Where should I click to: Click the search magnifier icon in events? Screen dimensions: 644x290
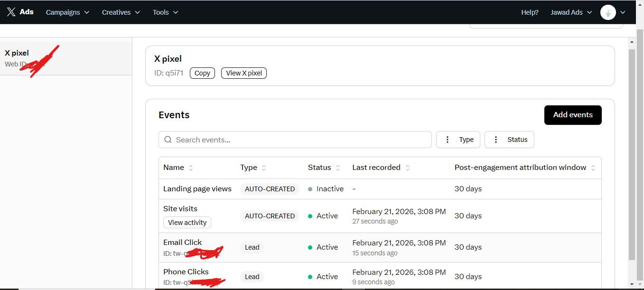click(168, 140)
